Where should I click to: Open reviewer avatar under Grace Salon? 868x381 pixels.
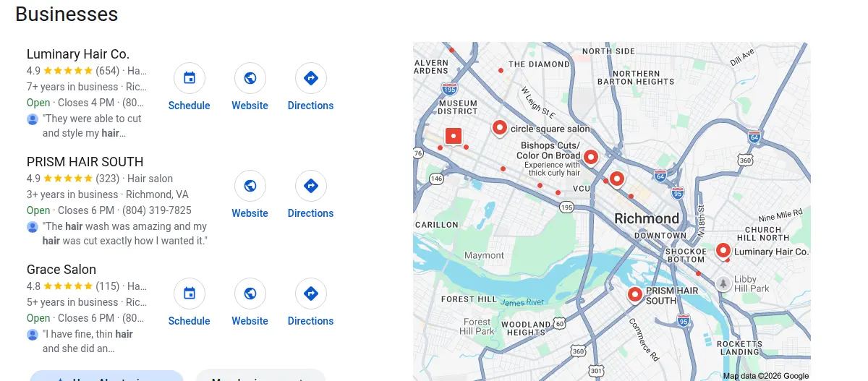pyautogui.click(x=33, y=335)
